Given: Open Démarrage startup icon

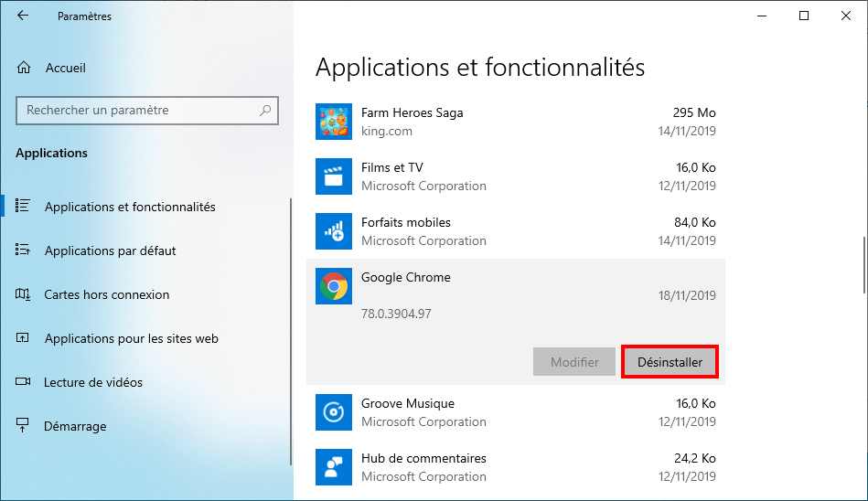Looking at the screenshot, I should click(x=23, y=425).
